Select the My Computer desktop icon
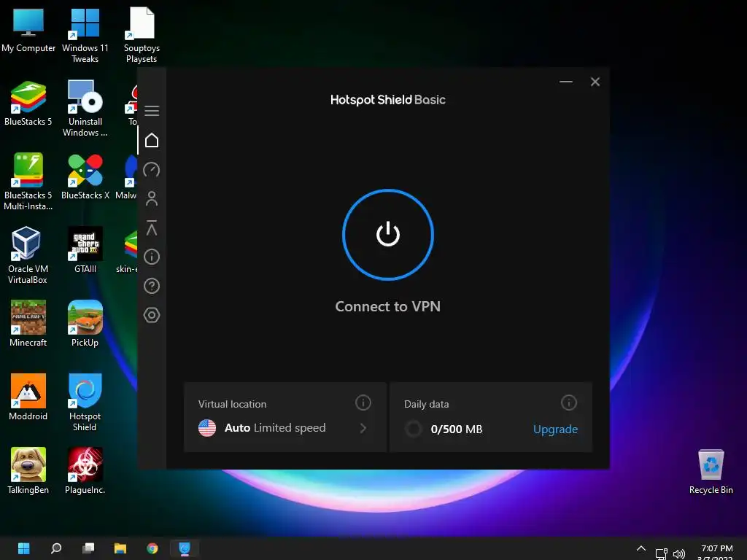747x560 pixels. tap(28, 29)
